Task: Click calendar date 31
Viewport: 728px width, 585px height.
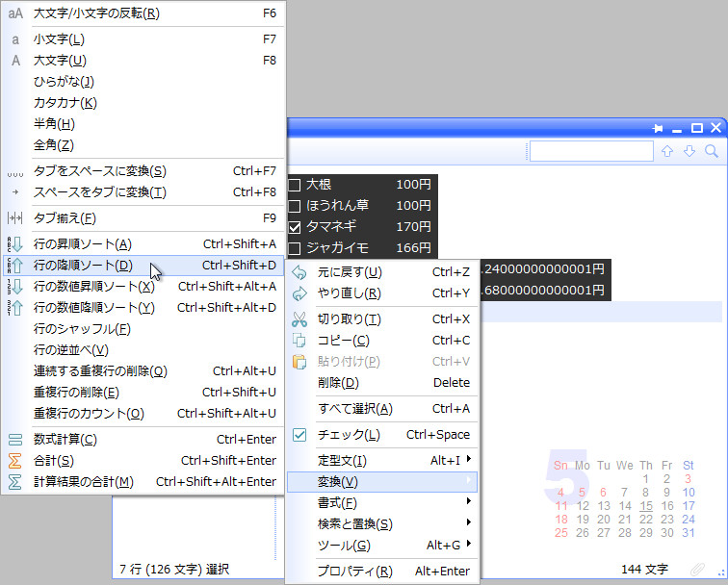Action: [x=689, y=533]
